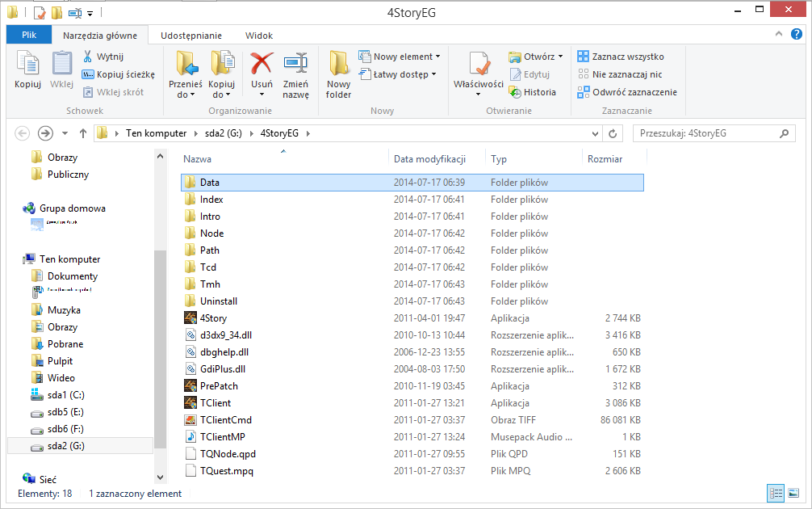Click the Zmień nazwę rename icon
The height and width of the screenshot is (509, 812).
(x=295, y=63)
